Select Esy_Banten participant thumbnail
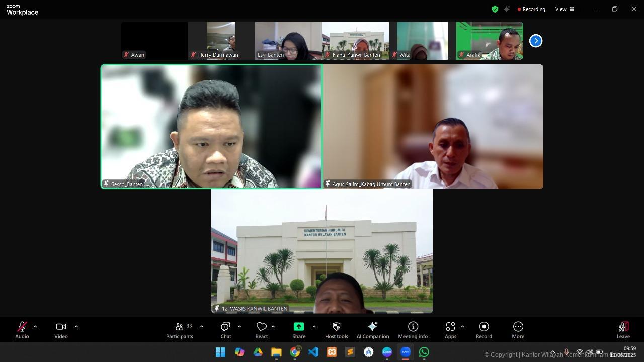This screenshot has width=644, height=362. click(x=288, y=41)
